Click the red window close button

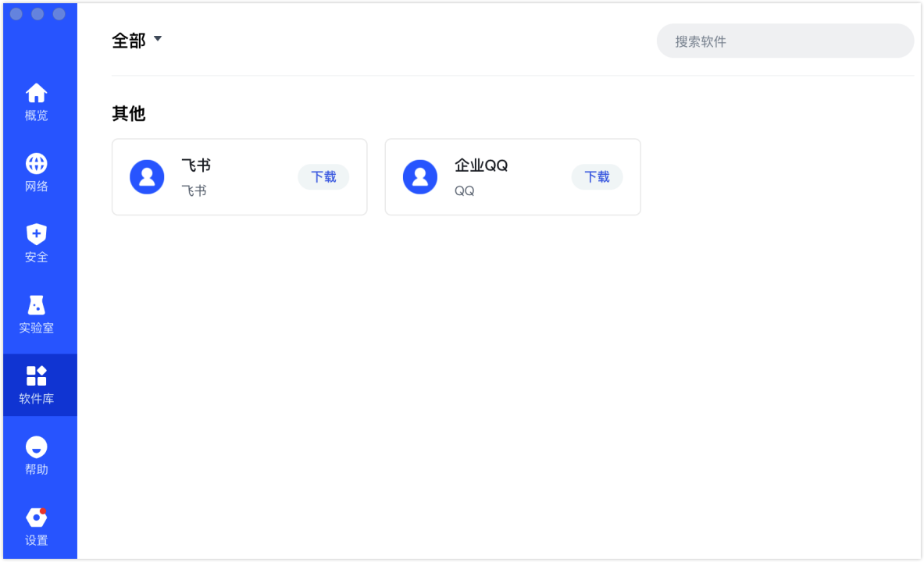coord(16,14)
